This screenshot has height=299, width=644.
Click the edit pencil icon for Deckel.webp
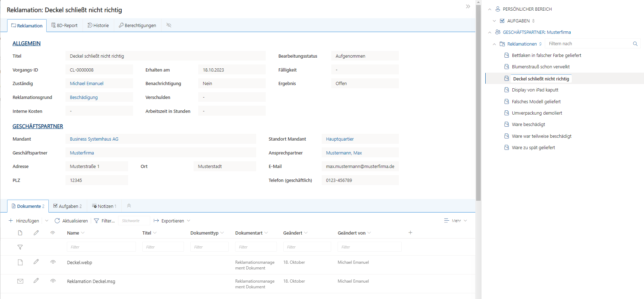pyautogui.click(x=36, y=262)
